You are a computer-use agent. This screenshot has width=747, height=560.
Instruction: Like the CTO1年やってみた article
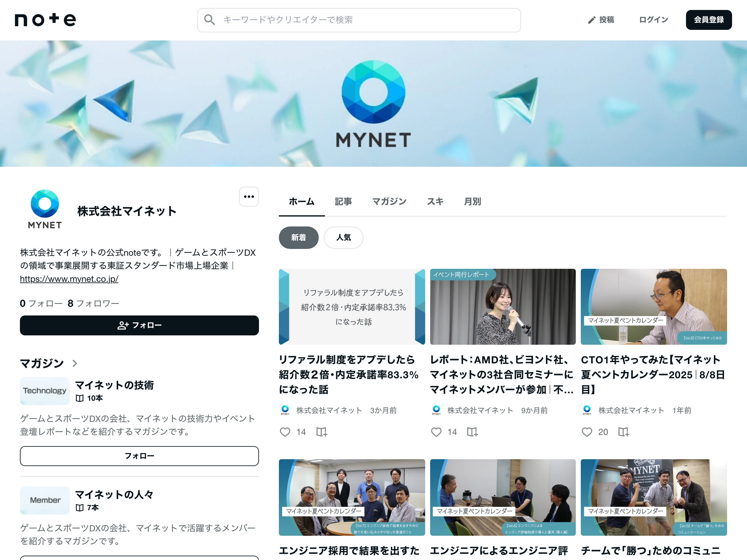(x=587, y=432)
